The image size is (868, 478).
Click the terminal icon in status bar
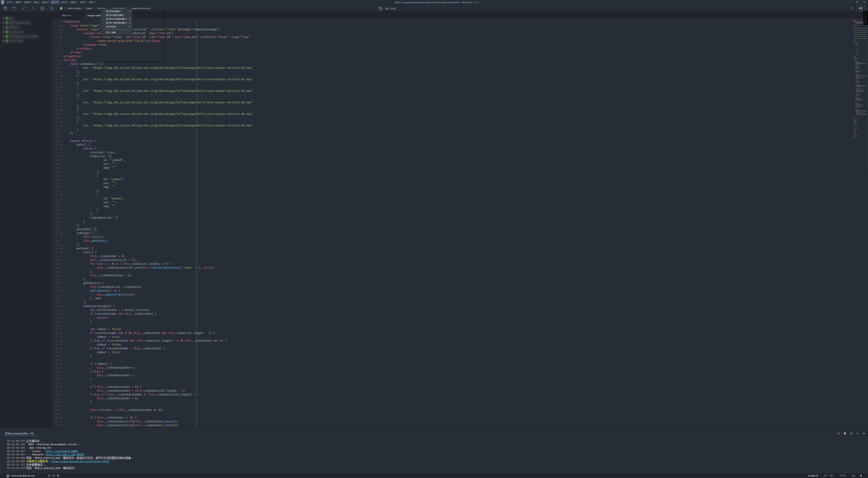tap(54, 476)
